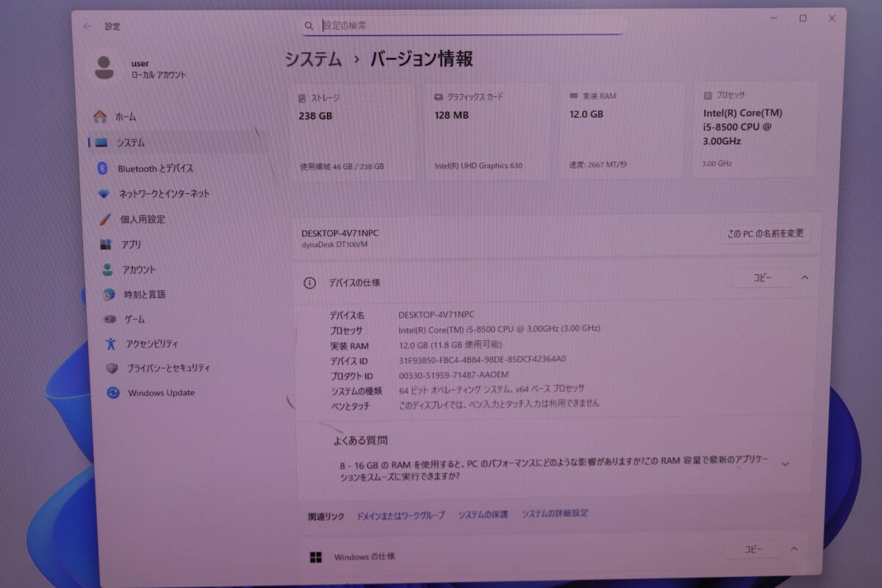Go to システム in the breadcrumb

pos(313,60)
